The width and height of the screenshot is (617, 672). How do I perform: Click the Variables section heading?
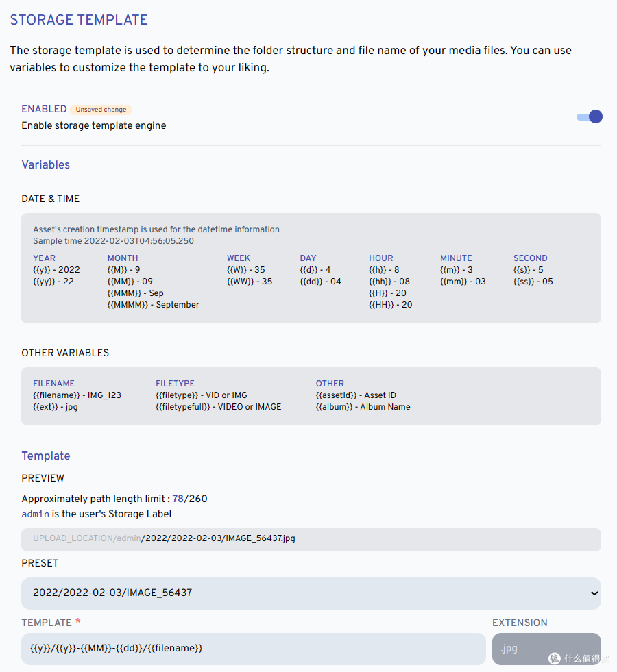point(45,165)
